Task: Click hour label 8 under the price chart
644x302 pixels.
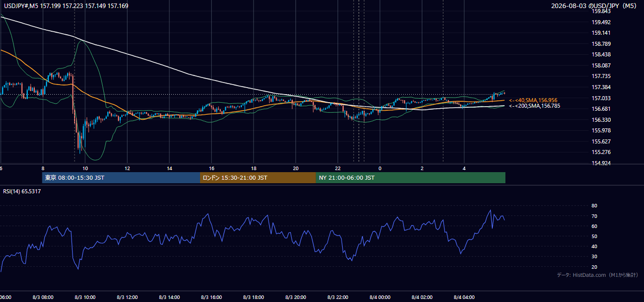Action: coord(43,168)
